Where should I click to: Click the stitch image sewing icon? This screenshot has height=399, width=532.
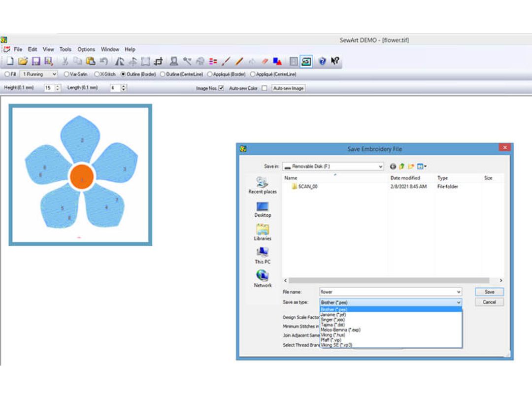pos(306,62)
